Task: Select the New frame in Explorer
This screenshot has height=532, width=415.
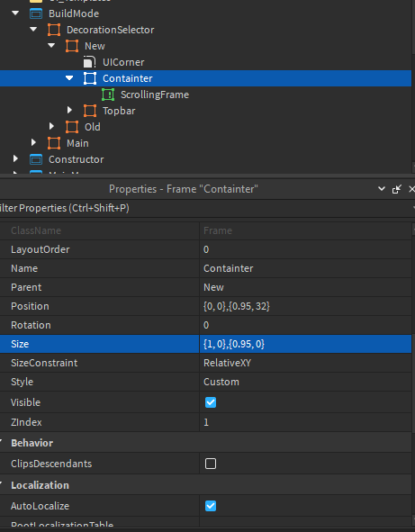Action: tap(95, 46)
